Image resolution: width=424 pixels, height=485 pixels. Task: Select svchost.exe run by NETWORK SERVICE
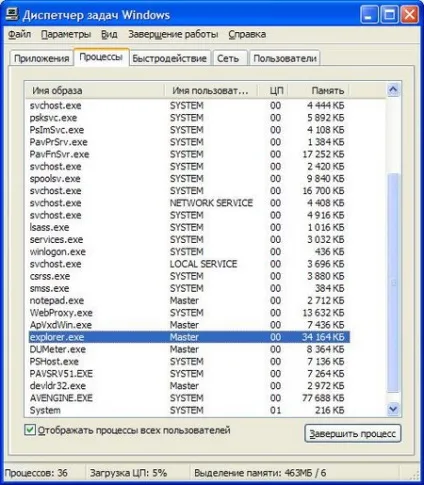(x=189, y=203)
